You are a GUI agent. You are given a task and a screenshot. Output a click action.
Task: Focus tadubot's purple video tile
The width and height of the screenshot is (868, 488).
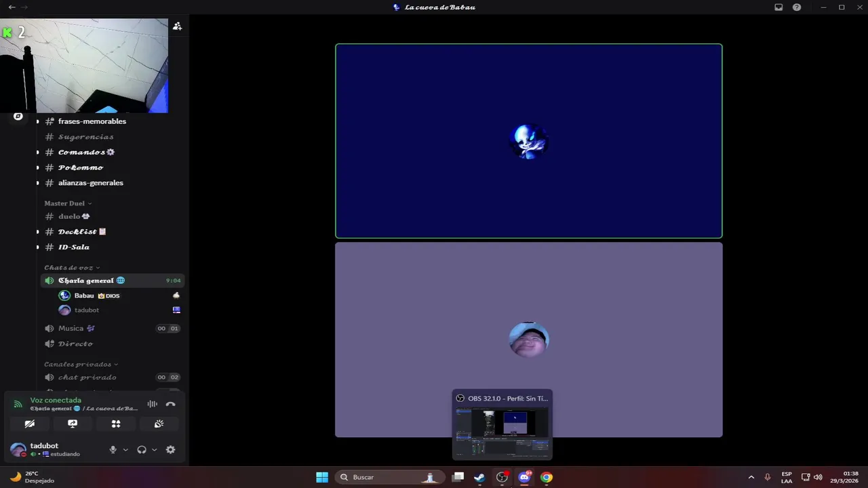click(x=529, y=340)
